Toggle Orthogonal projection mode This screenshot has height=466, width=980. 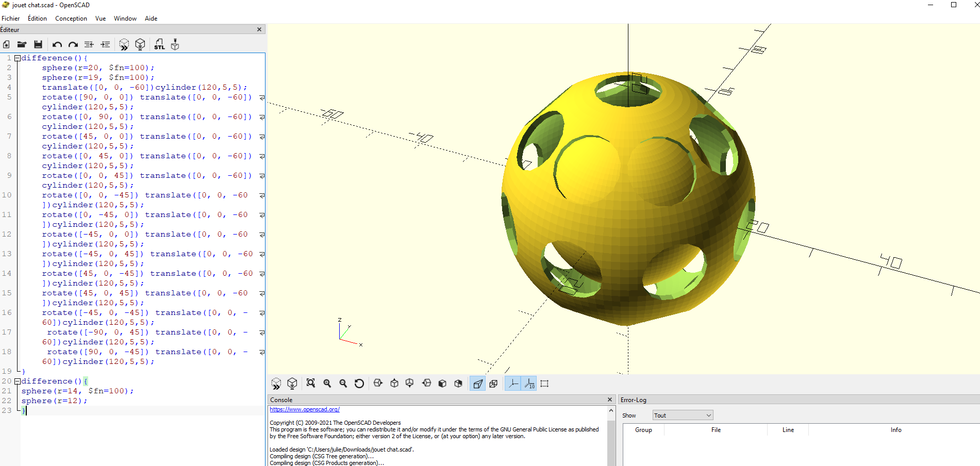[x=493, y=384]
